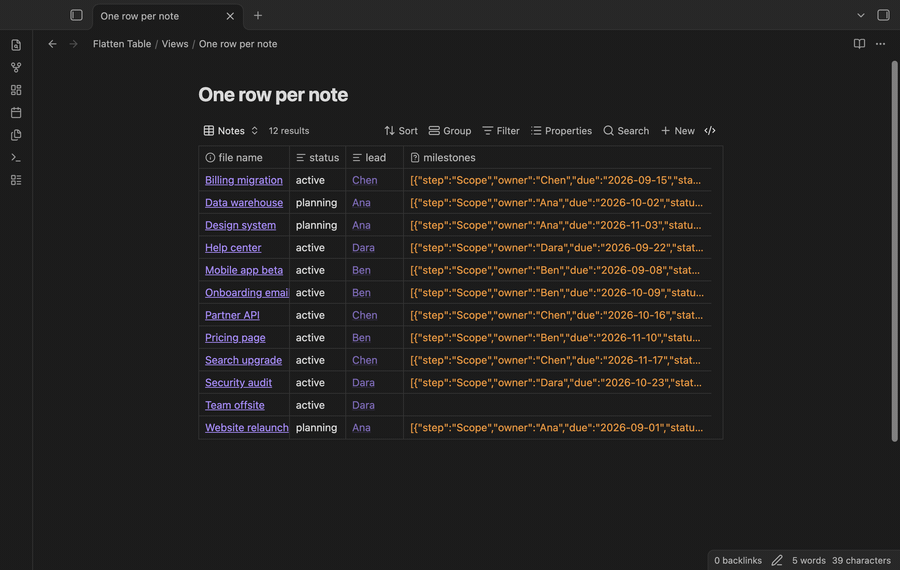
Task: Open command palette terminal icon
Action: click(16, 157)
